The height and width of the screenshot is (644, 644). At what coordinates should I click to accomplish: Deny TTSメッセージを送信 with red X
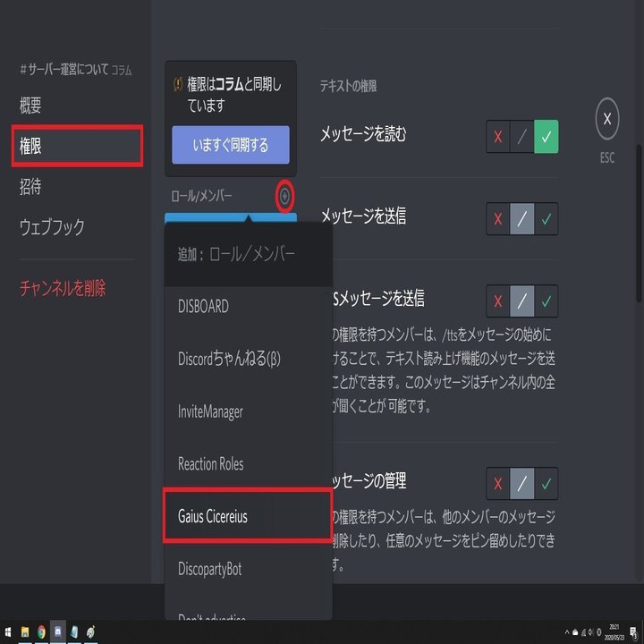click(x=498, y=301)
